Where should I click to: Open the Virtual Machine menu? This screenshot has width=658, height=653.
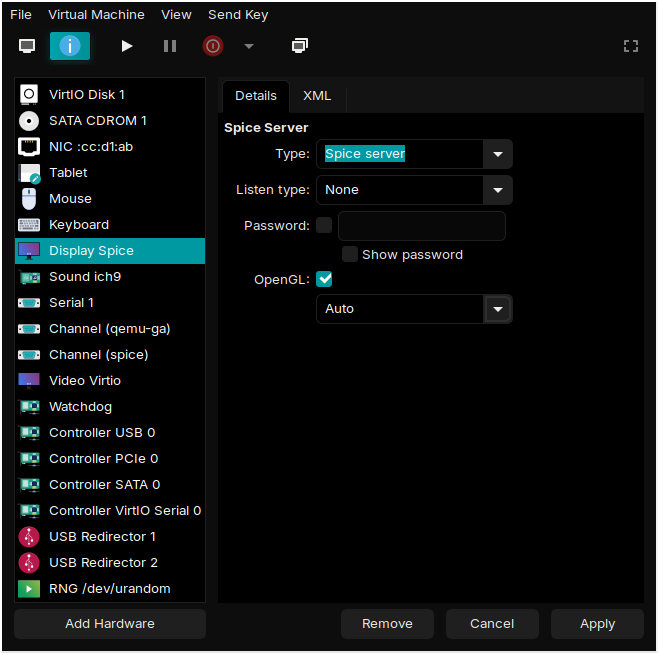click(x=97, y=15)
